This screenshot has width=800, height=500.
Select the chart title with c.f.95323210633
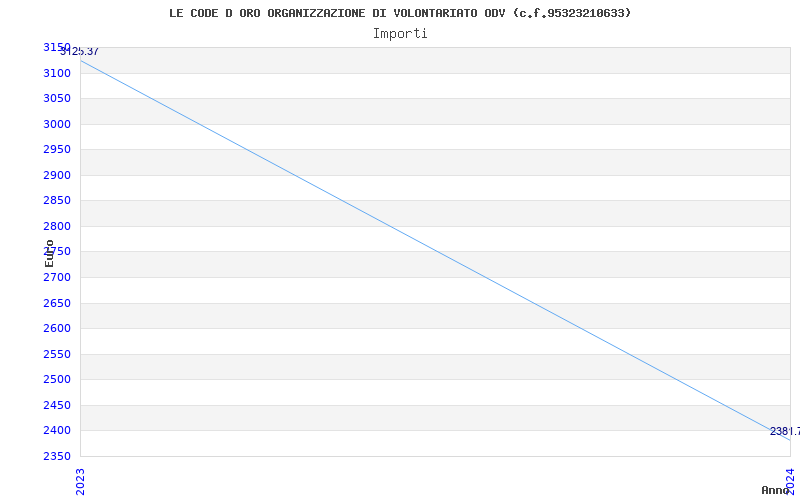(x=400, y=13)
